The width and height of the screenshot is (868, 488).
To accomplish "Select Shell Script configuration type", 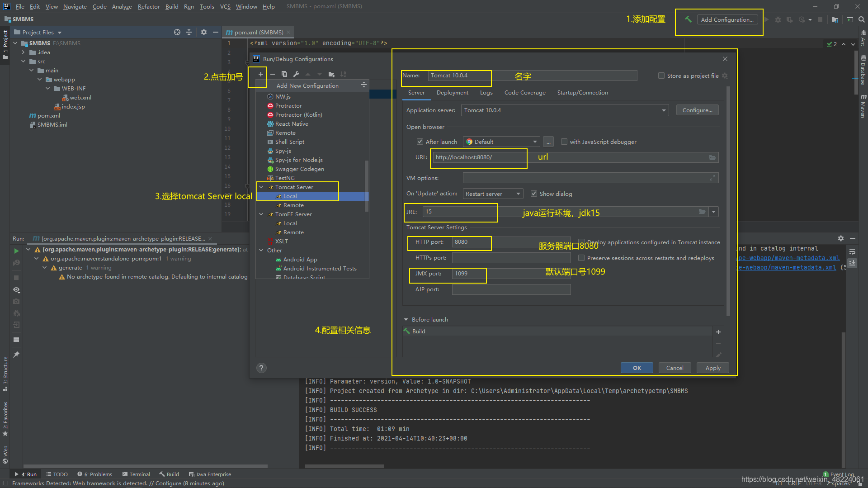I will pos(290,142).
